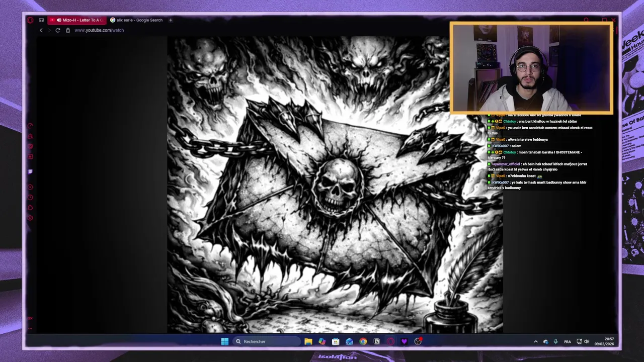Screen dimensions: 644x362
Task: Switch to Mizo-H Letter To A YouTube tab
Action: point(77,20)
